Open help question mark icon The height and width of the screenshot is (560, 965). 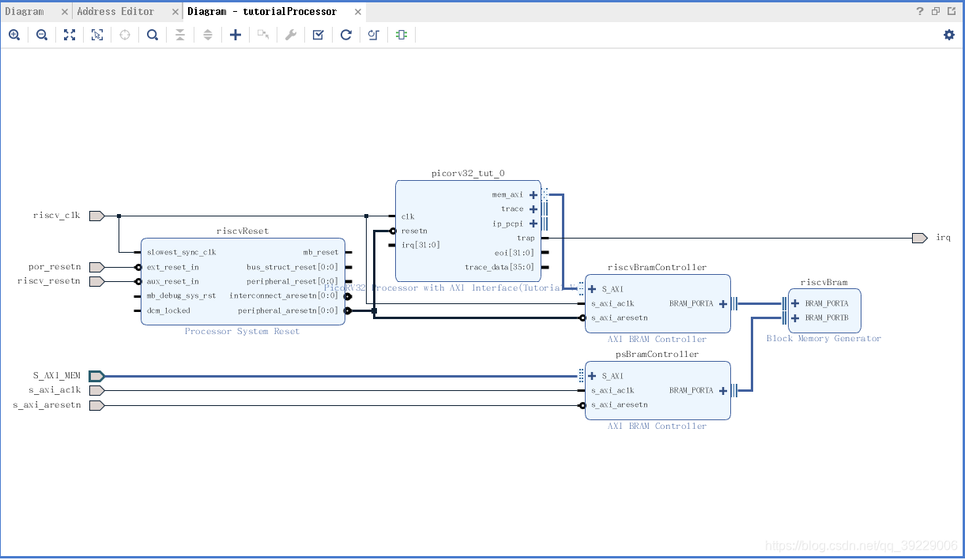point(920,11)
